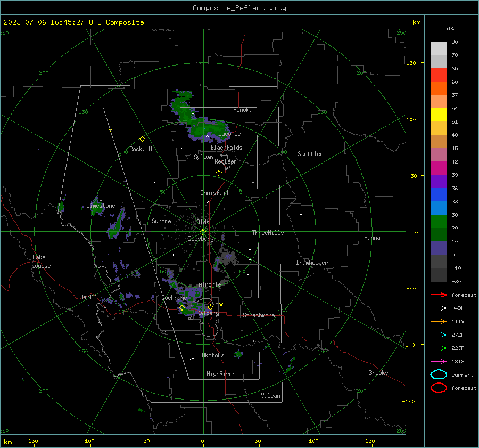Click the cyan current oval icon

pyautogui.click(x=439, y=374)
